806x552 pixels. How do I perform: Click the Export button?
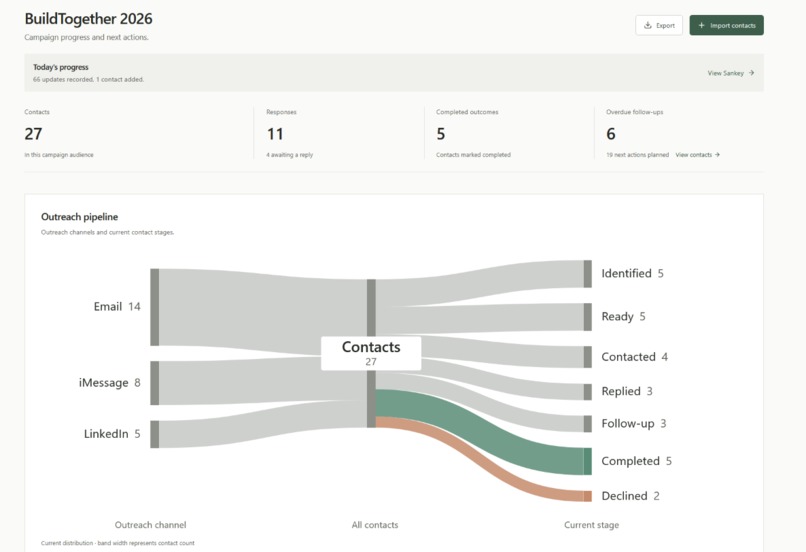pos(659,25)
